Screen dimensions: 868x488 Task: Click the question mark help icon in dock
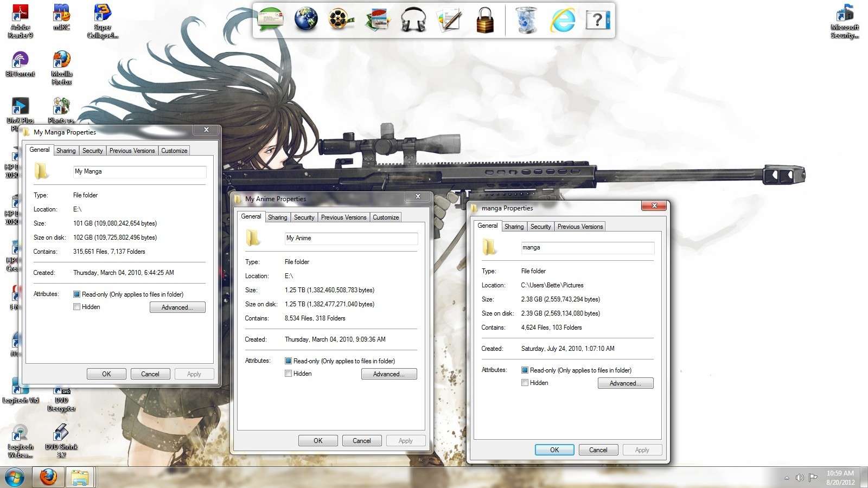pyautogui.click(x=597, y=21)
